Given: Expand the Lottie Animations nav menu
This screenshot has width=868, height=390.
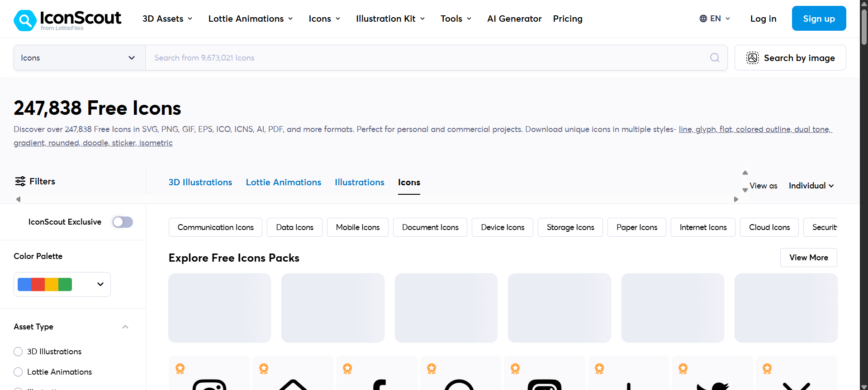Looking at the screenshot, I should 251,19.
